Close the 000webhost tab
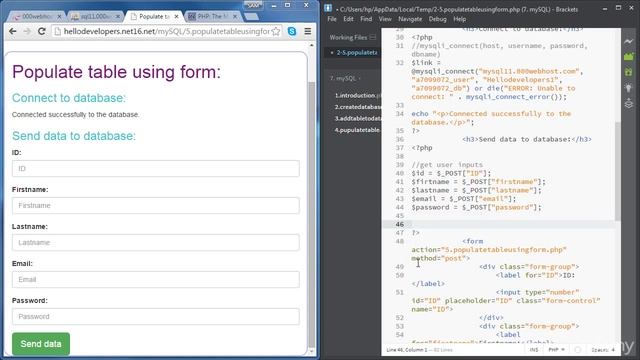The width and height of the screenshot is (640, 360). pos(59,17)
